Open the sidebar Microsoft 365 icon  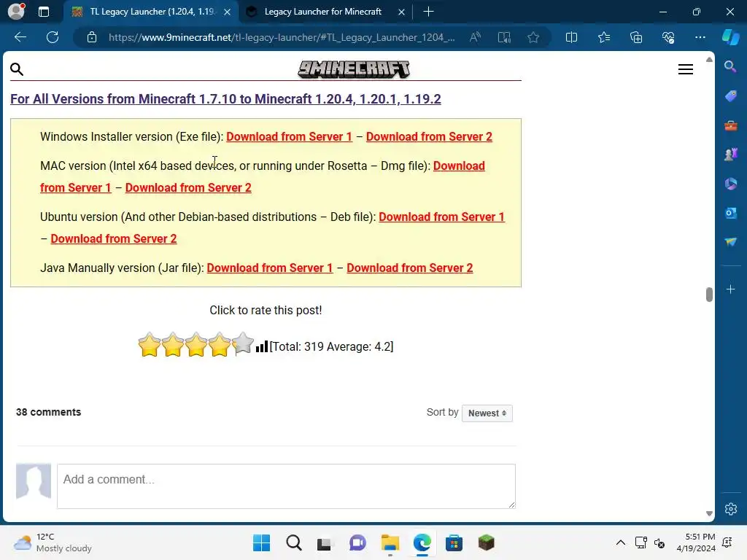[730, 184]
